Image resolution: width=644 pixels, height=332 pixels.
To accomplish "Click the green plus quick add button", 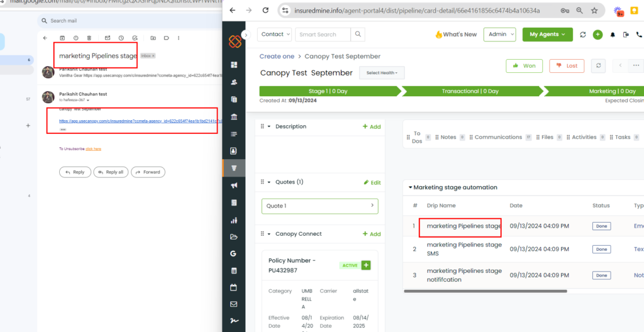I will (597, 35).
